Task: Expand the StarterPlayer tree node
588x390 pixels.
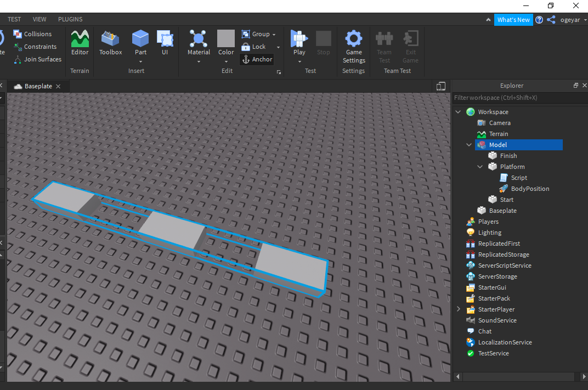Action: (458, 309)
